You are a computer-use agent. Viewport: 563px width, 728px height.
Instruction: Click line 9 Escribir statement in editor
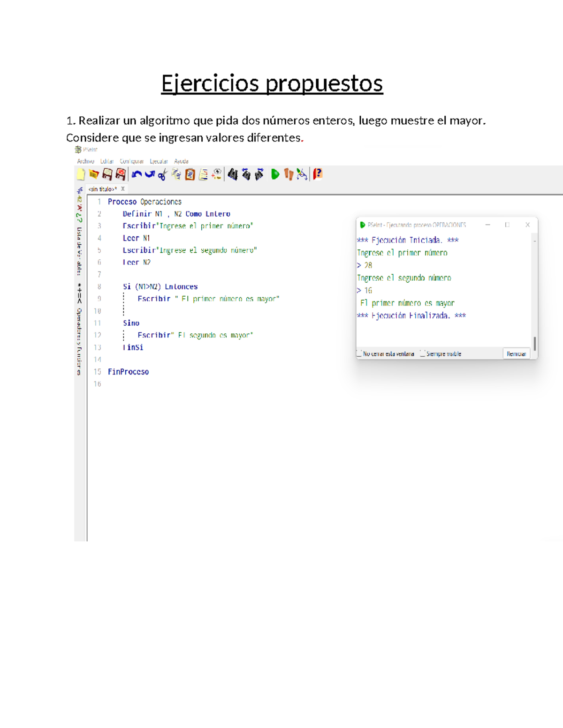206,299
